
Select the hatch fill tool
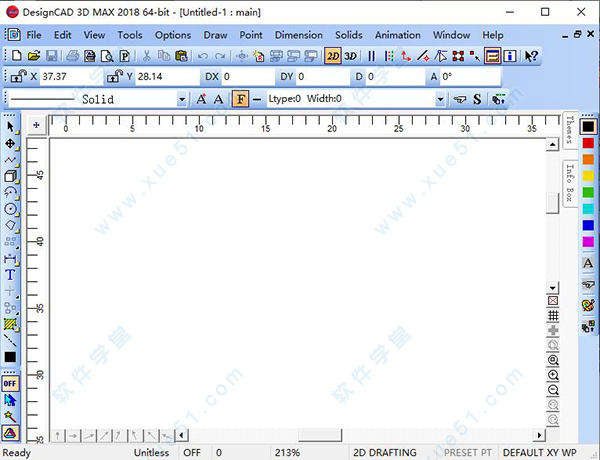pyautogui.click(x=11, y=324)
